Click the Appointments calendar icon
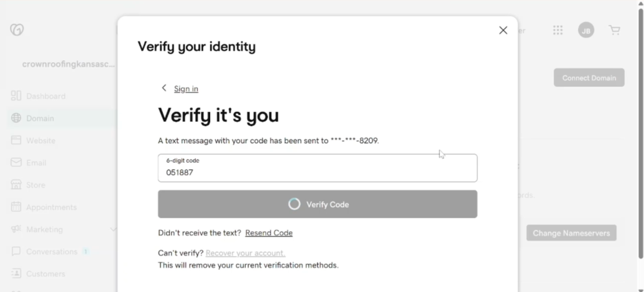Image resolution: width=644 pixels, height=292 pixels. click(x=16, y=207)
